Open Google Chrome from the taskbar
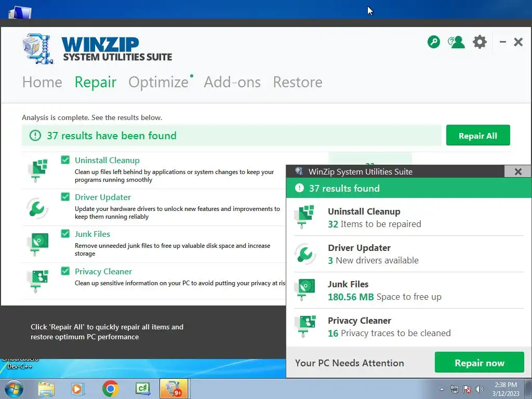 point(110,389)
